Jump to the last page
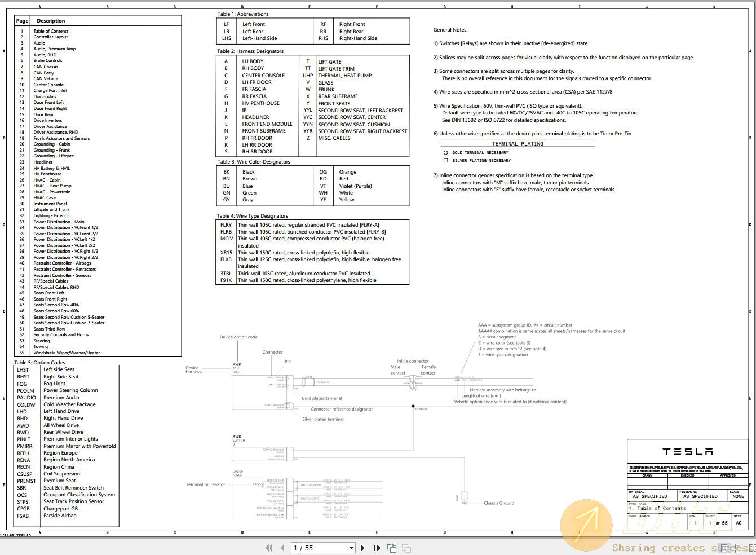This screenshot has width=756, height=555. coord(377,548)
